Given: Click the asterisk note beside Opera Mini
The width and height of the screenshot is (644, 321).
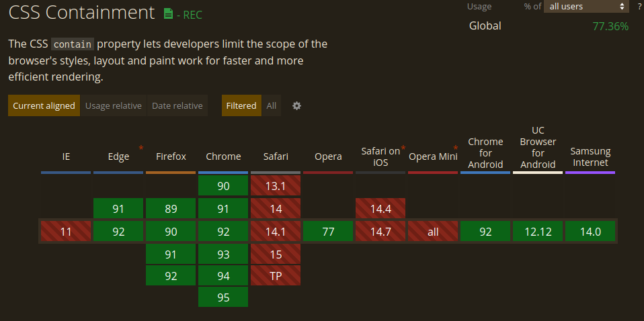Looking at the screenshot, I should (x=456, y=148).
